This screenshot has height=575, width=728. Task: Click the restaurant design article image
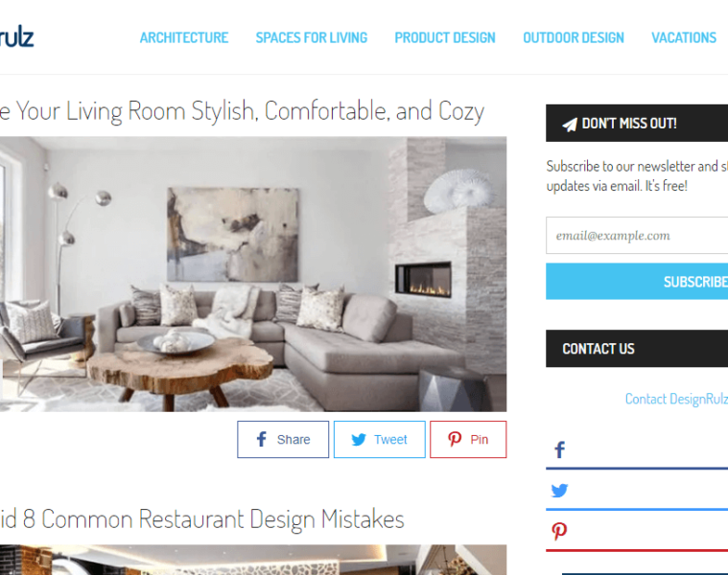pos(253,560)
